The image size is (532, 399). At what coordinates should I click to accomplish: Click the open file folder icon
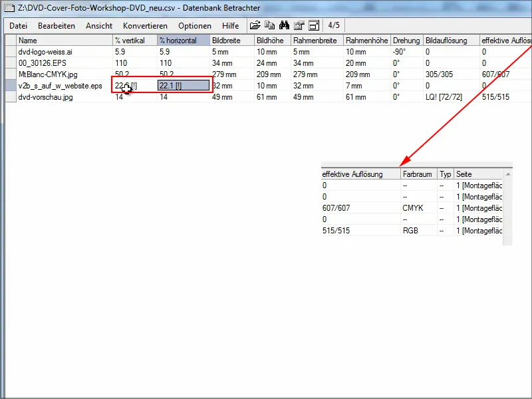255,25
